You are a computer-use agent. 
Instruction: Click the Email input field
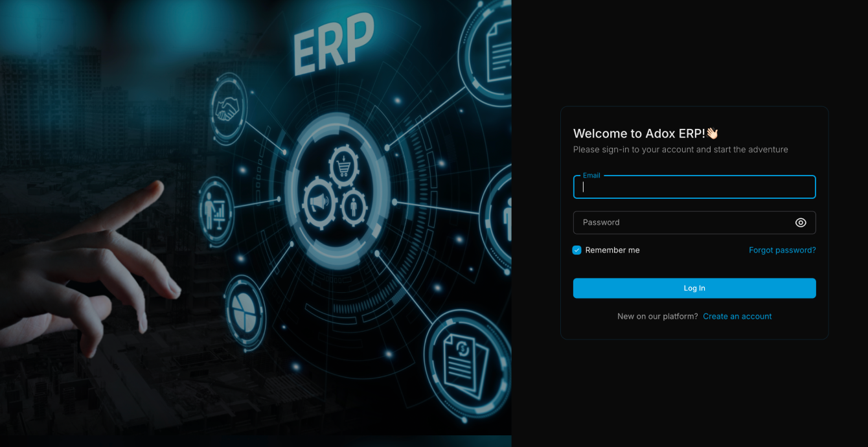694,187
